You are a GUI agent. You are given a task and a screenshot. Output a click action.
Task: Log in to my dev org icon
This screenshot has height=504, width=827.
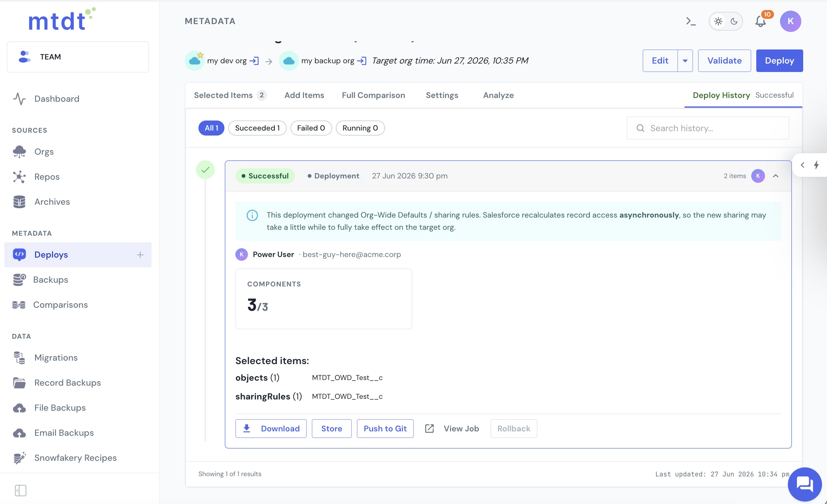pos(254,61)
